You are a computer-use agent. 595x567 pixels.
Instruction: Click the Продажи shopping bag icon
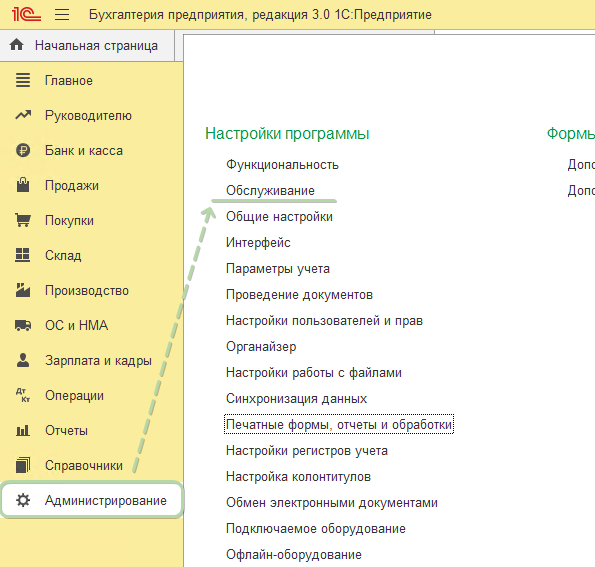click(x=23, y=185)
